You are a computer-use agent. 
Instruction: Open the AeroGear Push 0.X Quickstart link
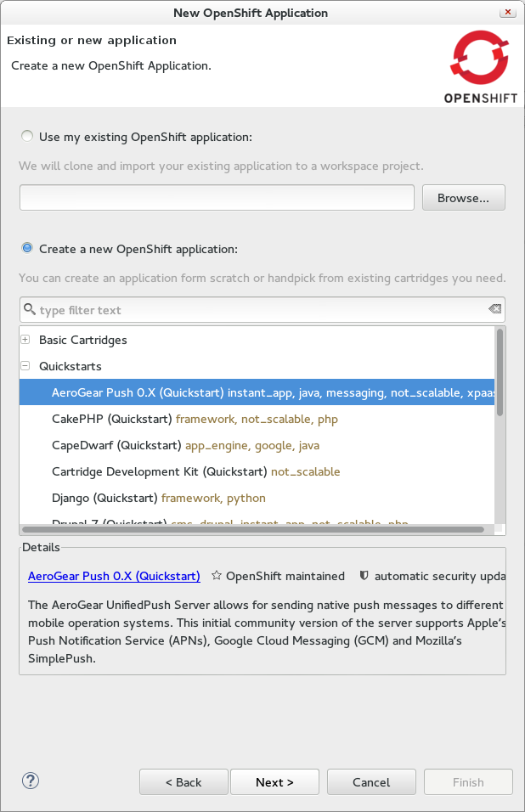point(114,576)
